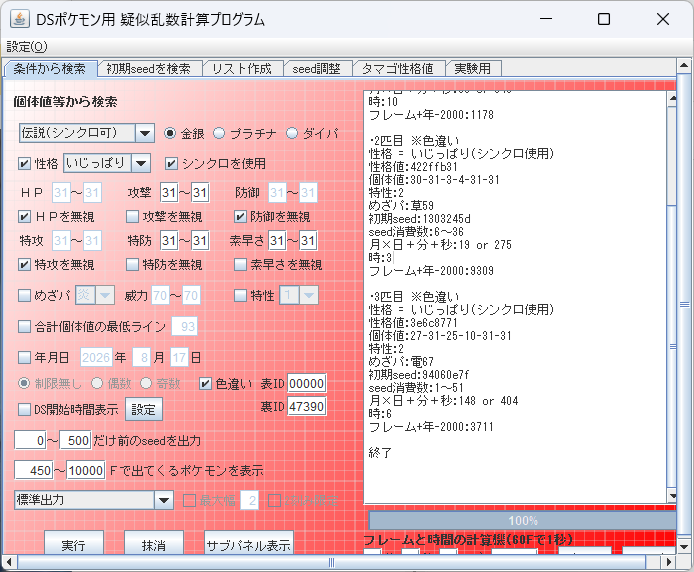The width and height of the screenshot is (694, 572).
Task: Click the 設定 button
Action: 143,410
